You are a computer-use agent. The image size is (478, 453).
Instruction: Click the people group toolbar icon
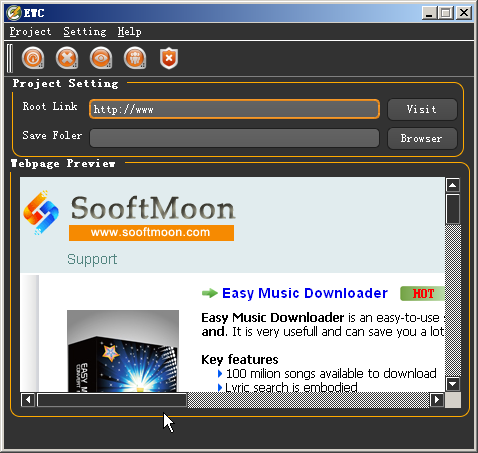point(135,58)
